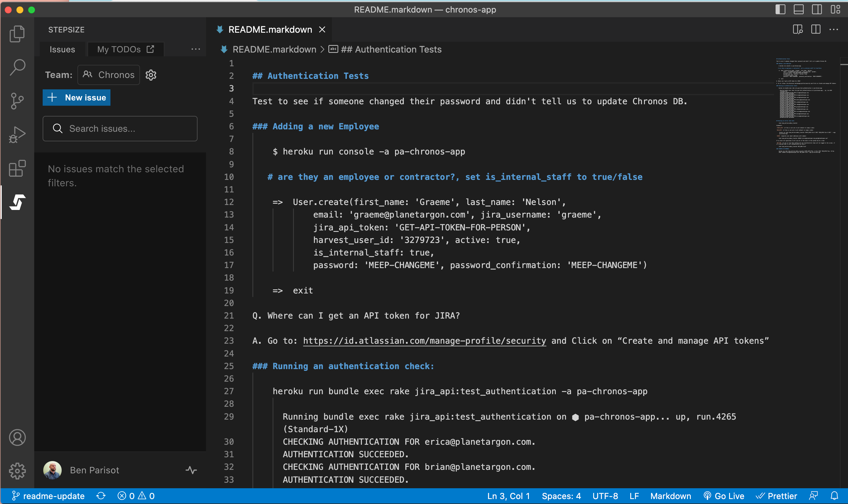The height and width of the screenshot is (504, 848).
Task: Open the Chronos team selector dropdown
Action: pyautogui.click(x=109, y=75)
